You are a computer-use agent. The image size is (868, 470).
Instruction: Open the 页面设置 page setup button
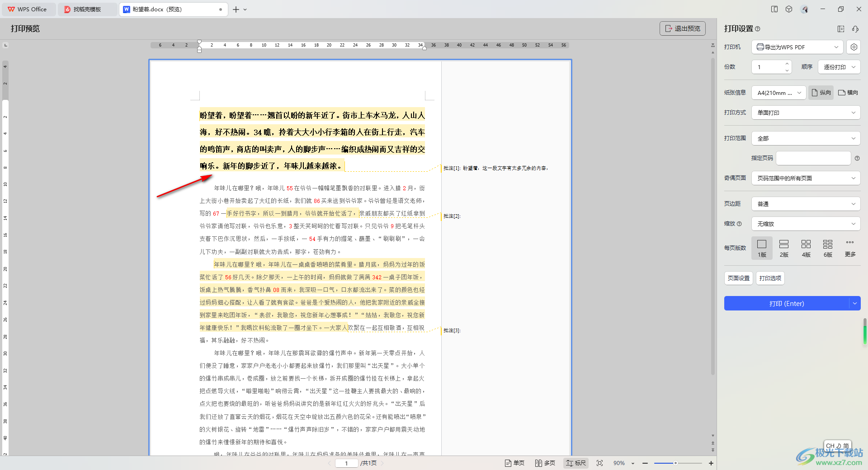point(739,278)
